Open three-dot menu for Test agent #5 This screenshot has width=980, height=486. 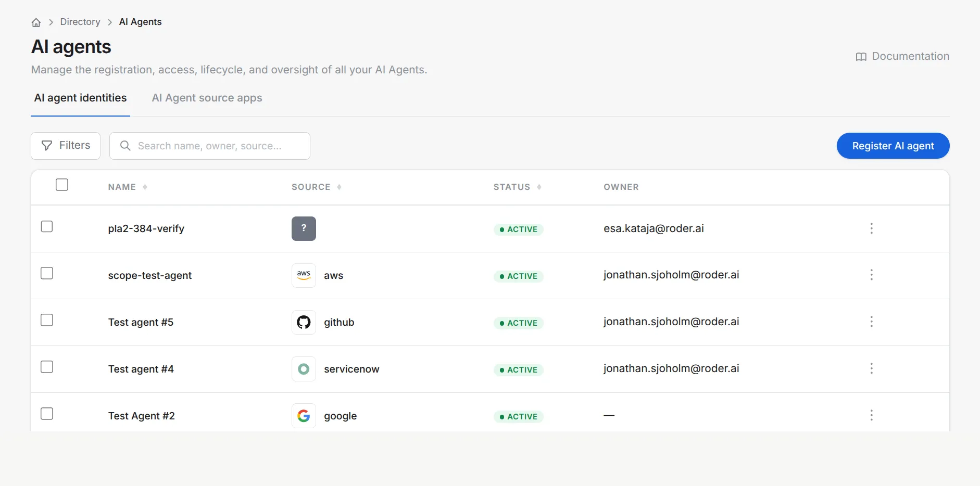click(x=871, y=322)
